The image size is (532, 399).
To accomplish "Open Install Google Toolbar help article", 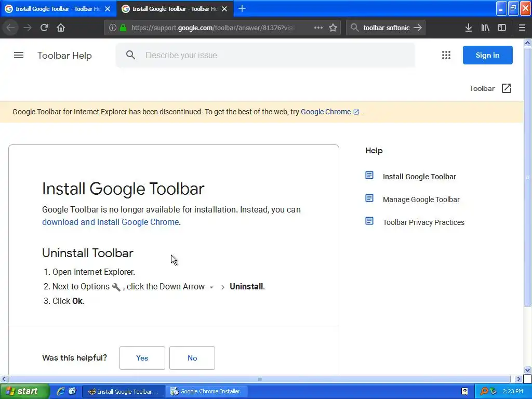I will pos(419,177).
